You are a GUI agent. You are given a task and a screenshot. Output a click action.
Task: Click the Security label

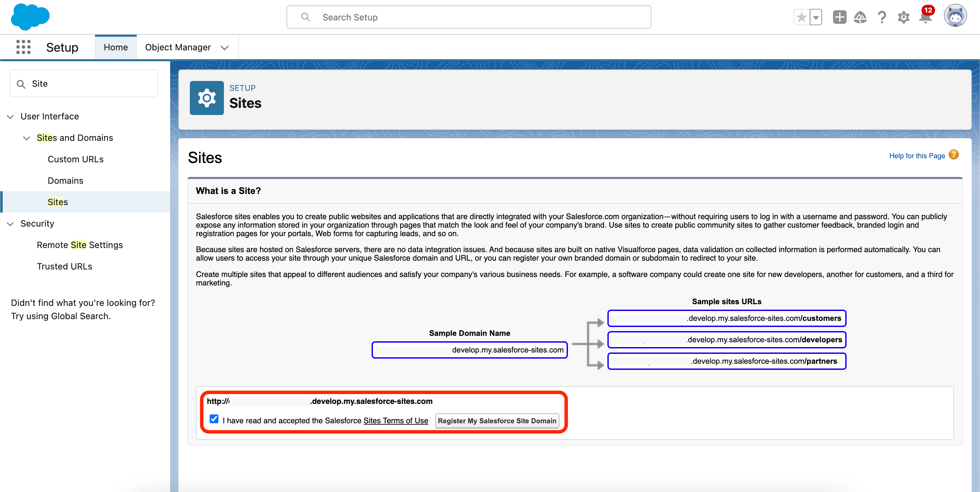coord(37,223)
